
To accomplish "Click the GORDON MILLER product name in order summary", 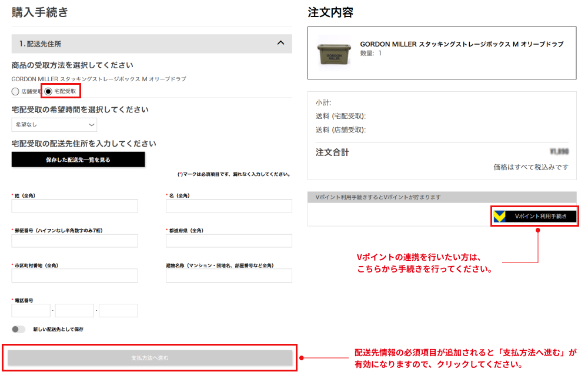I will click(462, 44).
